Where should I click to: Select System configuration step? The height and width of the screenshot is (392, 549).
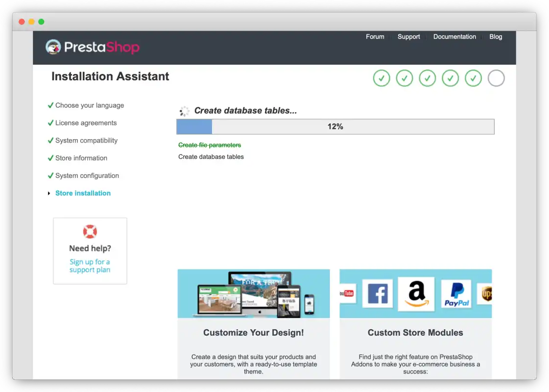point(87,175)
